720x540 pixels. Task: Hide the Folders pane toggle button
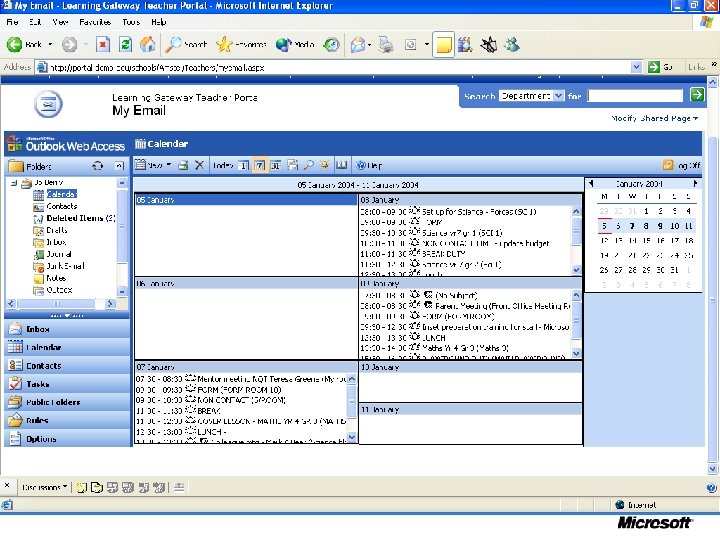coord(119,166)
